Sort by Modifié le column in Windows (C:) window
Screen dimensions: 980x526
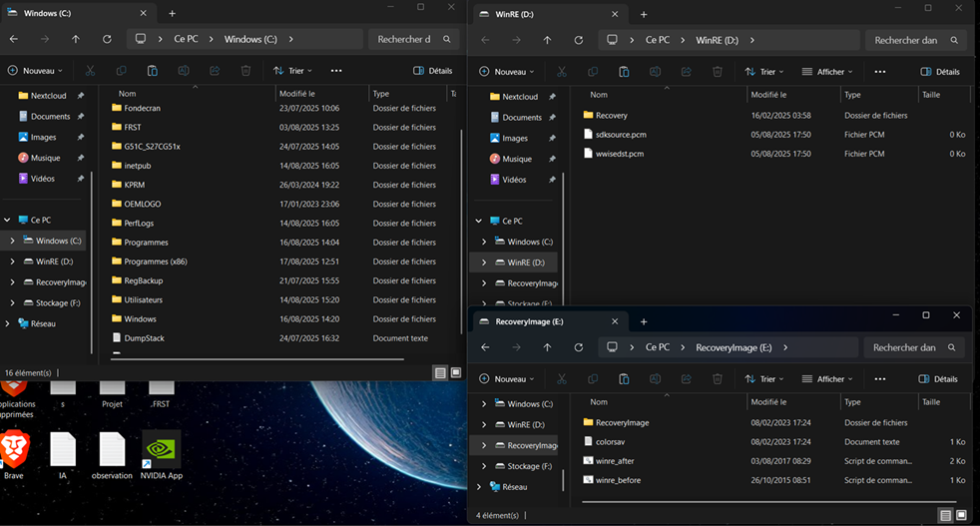(x=321, y=93)
